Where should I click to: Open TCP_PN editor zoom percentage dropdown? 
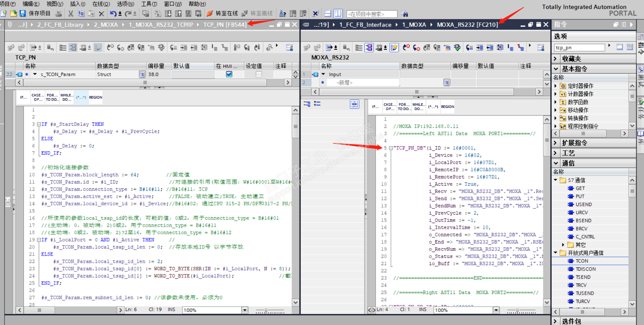(245, 310)
